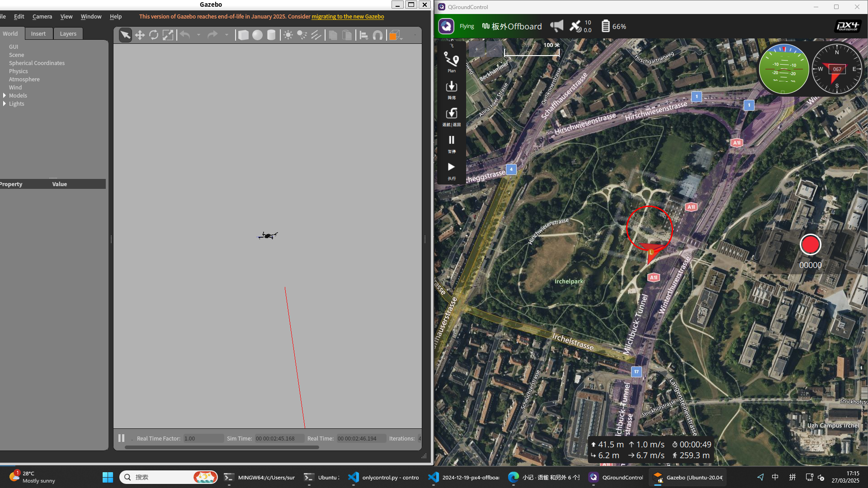Click the red record button

click(x=810, y=244)
